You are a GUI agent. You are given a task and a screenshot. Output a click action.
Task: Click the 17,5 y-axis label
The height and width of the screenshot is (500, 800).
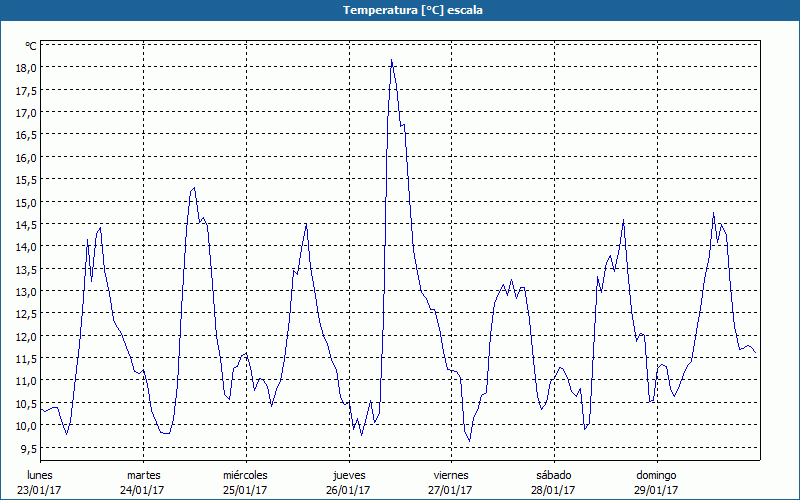25,90
